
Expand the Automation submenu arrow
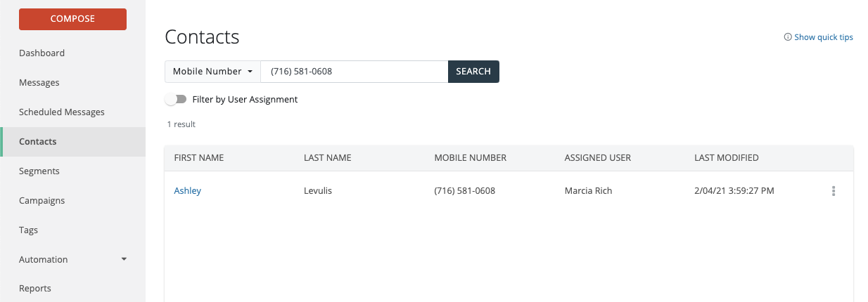click(125, 259)
